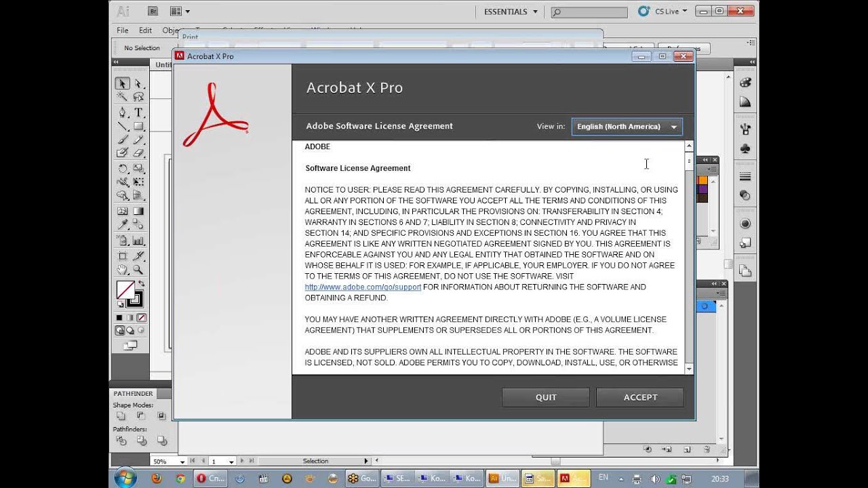The height and width of the screenshot is (488, 868).
Task: Open the Appearance panel icon in right dock
Action: 745,224
